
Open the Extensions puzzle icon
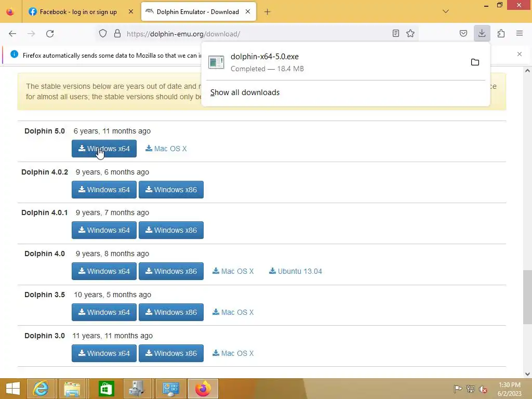501,34
